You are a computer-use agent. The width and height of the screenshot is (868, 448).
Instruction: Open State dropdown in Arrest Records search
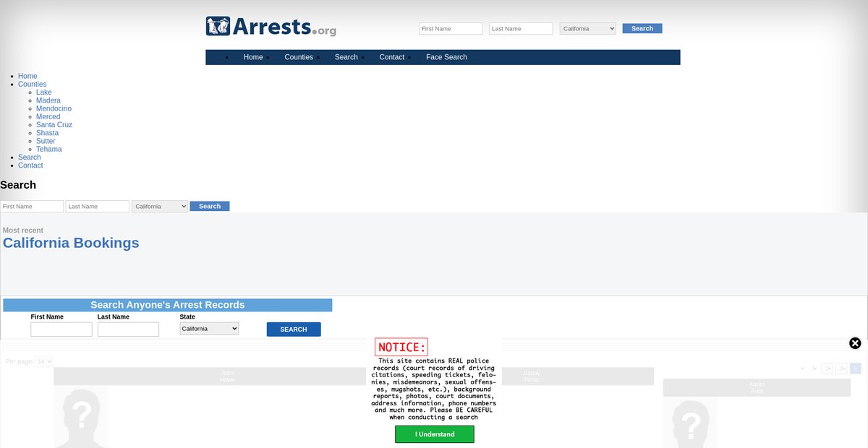pyautogui.click(x=209, y=329)
